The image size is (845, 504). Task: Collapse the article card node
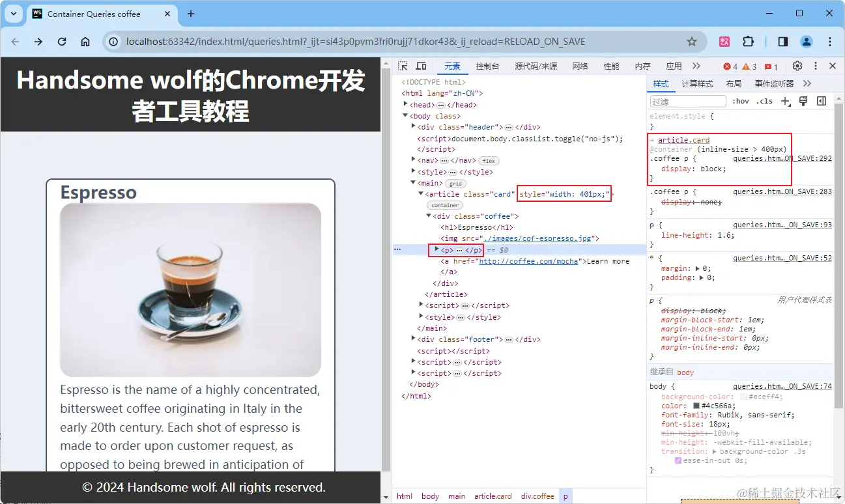click(422, 193)
